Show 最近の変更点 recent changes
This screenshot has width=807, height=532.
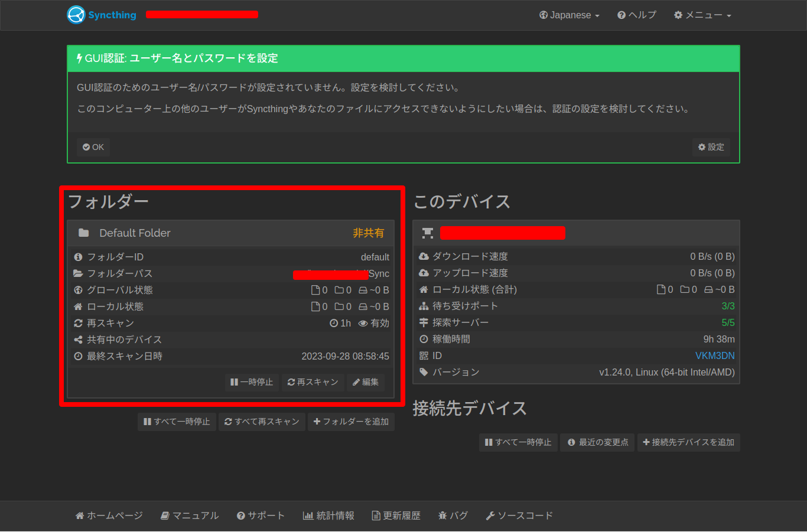coord(597,442)
